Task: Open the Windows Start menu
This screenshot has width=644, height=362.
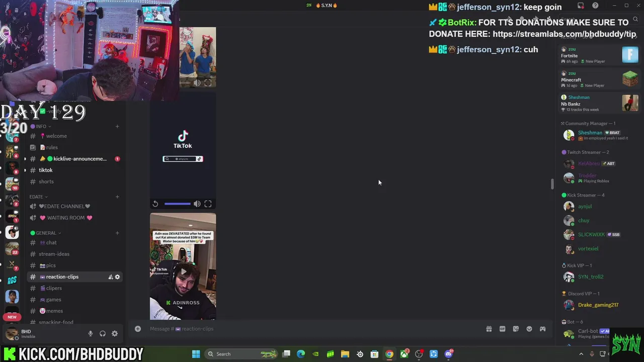Action: point(196,354)
